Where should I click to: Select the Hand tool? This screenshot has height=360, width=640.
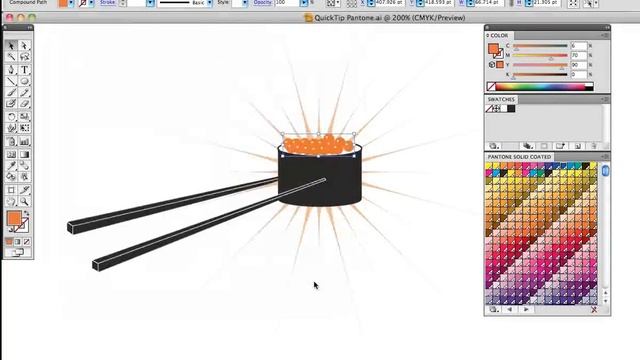[x=11, y=201]
